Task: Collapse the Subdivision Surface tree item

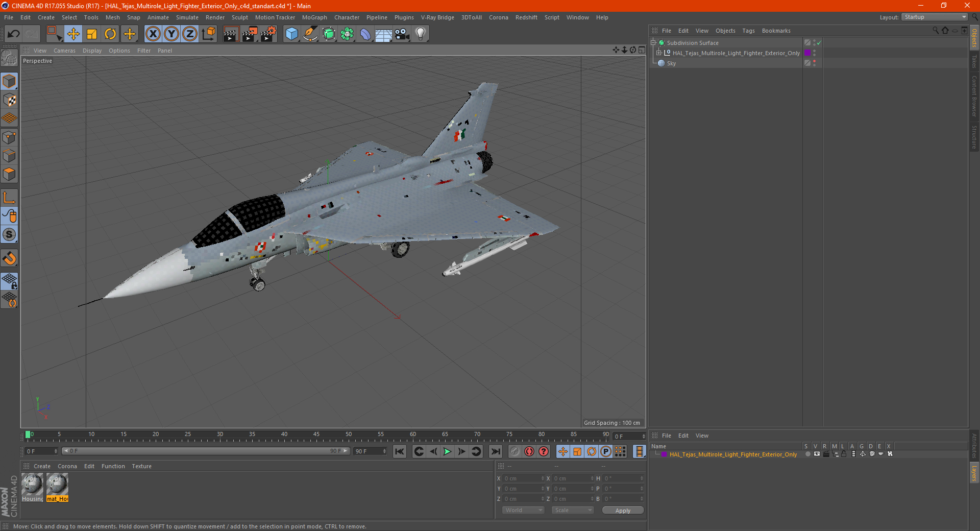Action: pos(653,43)
